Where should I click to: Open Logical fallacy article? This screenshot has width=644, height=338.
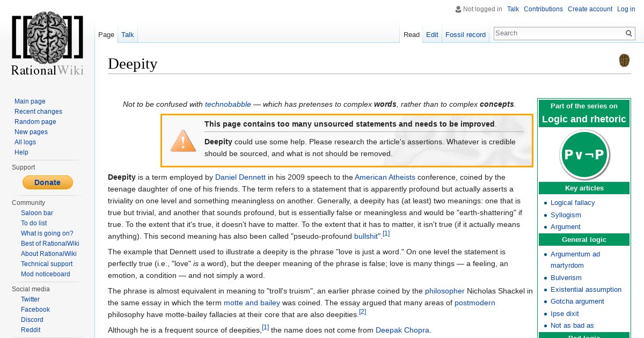pos(573,203)
